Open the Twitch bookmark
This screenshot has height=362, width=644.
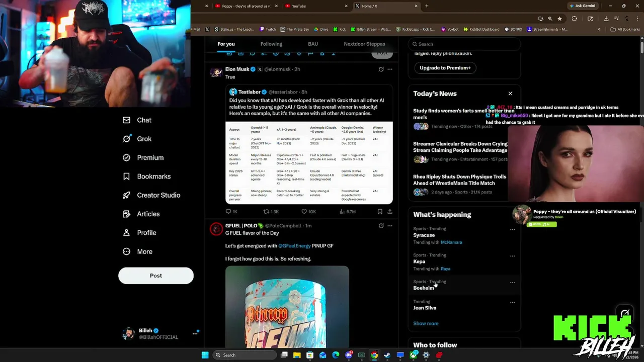268,29
